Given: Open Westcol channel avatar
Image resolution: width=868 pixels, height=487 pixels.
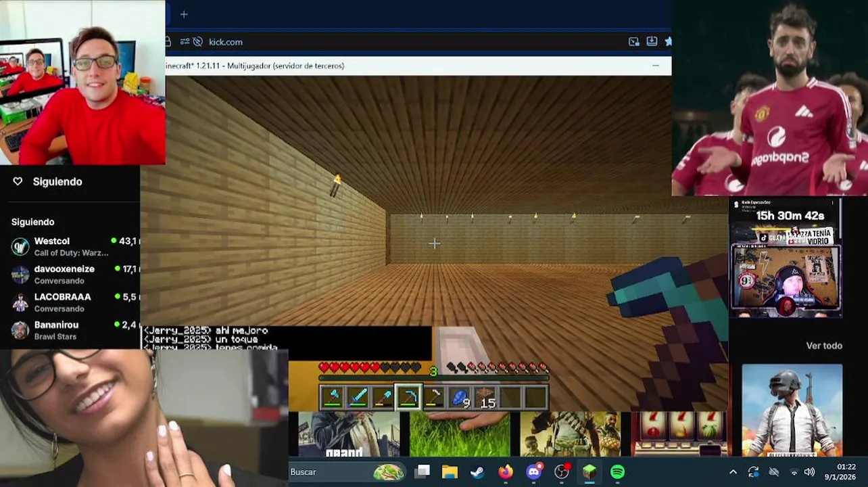Looking at the screenshot, I should point(20,246).
